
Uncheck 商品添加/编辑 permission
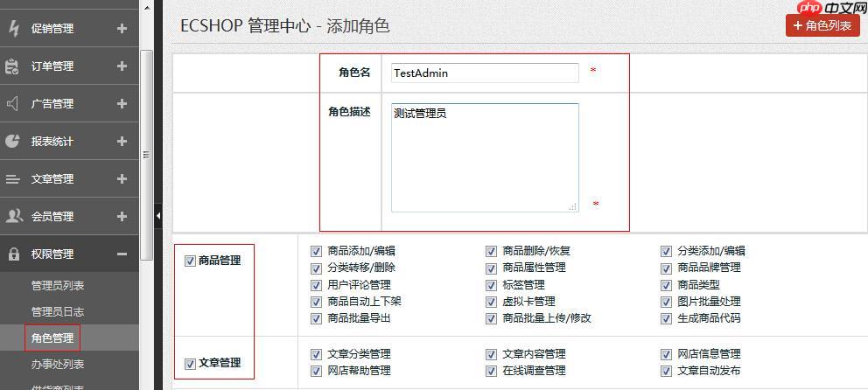click(316, 252)
